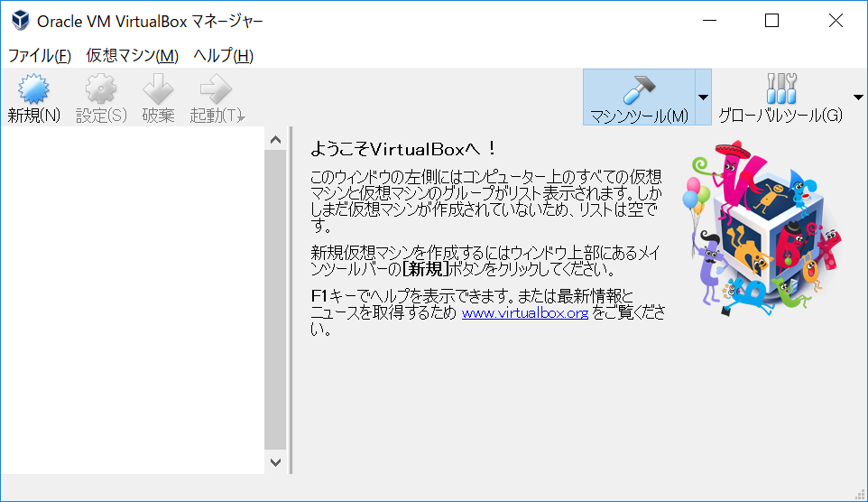Select グローバルツール(G) tools button
This screenshot has height=502, width=868.
(x=780, y=98)
